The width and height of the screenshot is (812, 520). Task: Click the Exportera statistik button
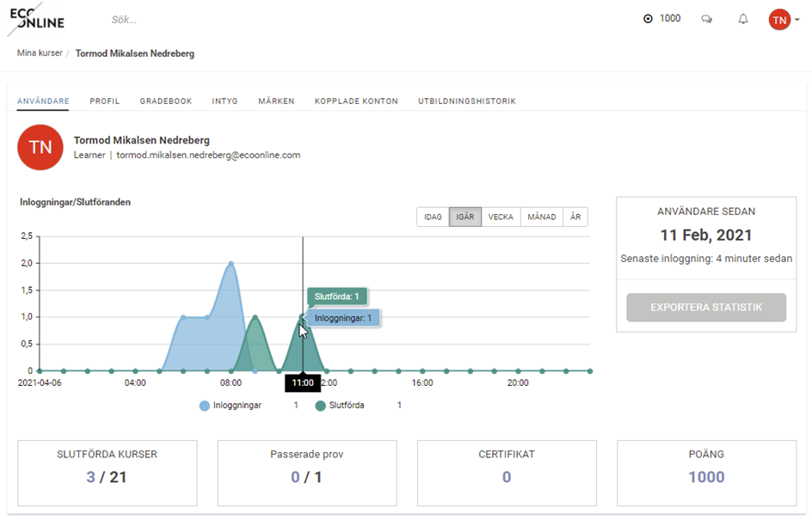pos(706,308)
